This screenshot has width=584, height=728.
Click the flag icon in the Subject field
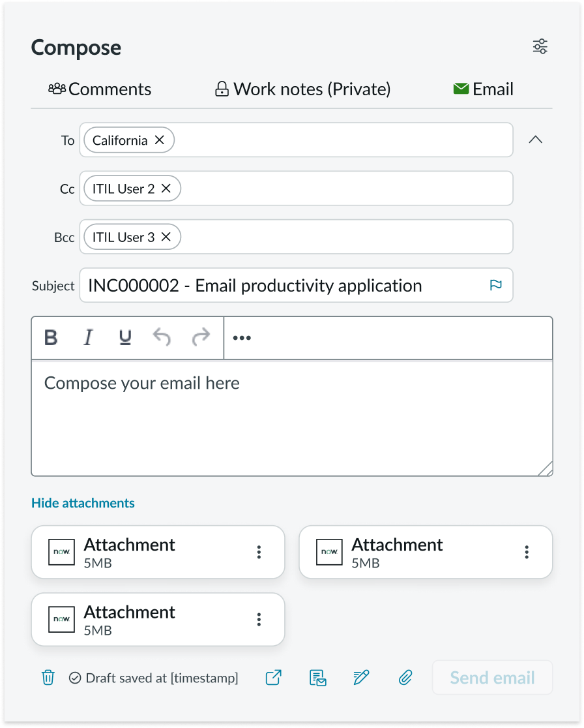(x=496, y=285)
